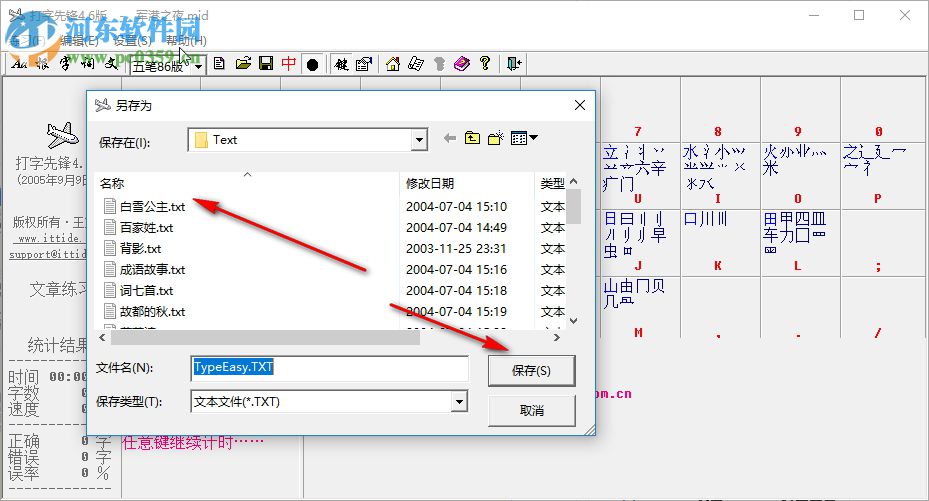929x501 pixels.
Task: Click the exit door toolbar icon
Action: pyautogui.click(x=514, y=63)
